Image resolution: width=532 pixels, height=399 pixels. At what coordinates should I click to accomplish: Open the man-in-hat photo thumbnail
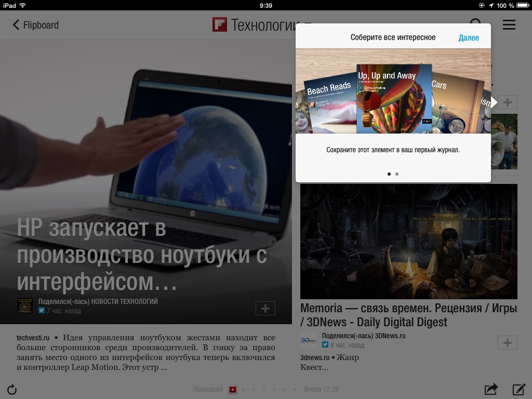coord(504,141)
